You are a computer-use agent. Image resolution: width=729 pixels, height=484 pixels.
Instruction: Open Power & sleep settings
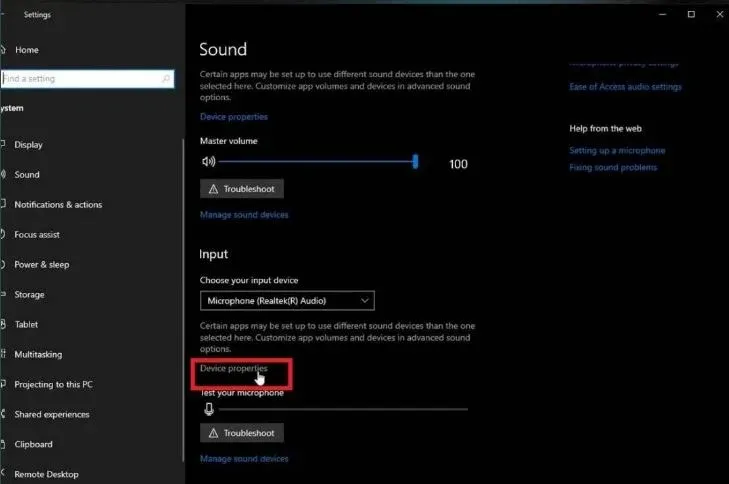[x=41, y=265]
